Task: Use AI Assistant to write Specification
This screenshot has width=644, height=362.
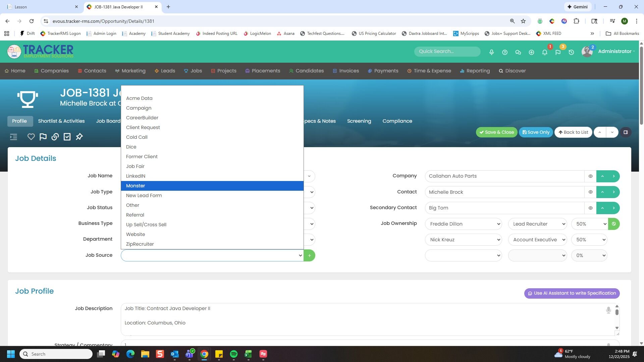Action: 572,293
